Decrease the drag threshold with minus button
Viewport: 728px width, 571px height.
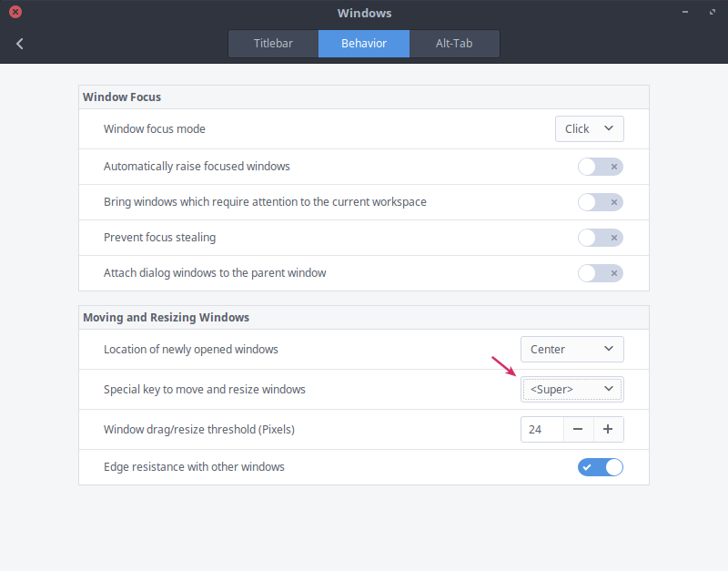579,429
